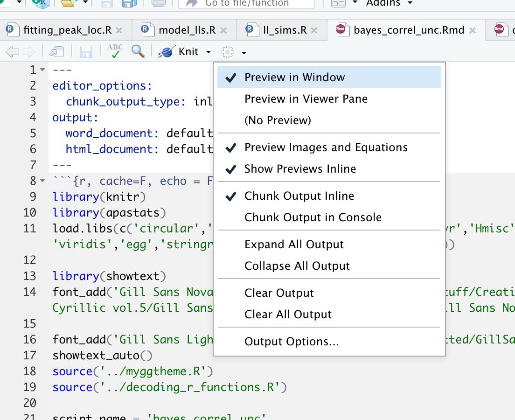Click library(apastats) code line
515x420 pixels.
click(x=109, y=213)
